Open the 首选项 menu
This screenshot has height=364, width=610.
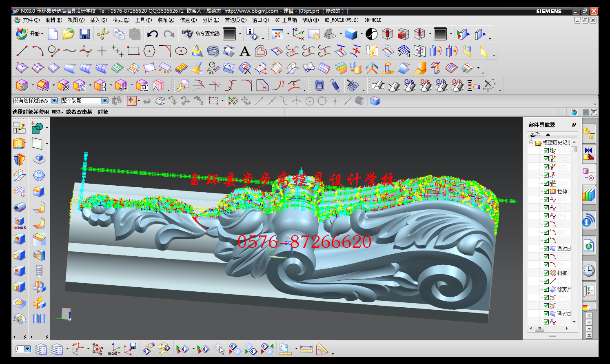click(236, 20)
